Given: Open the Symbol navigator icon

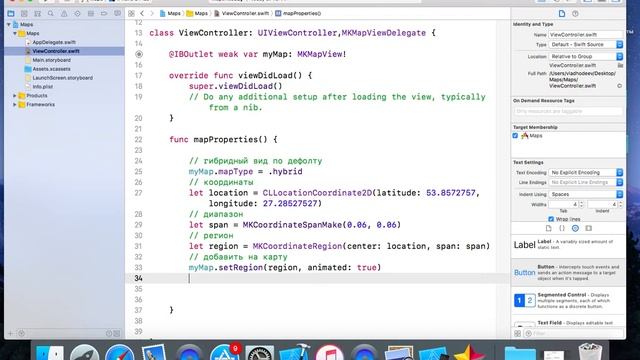Looking at the screenshot, I should point(38,13).
